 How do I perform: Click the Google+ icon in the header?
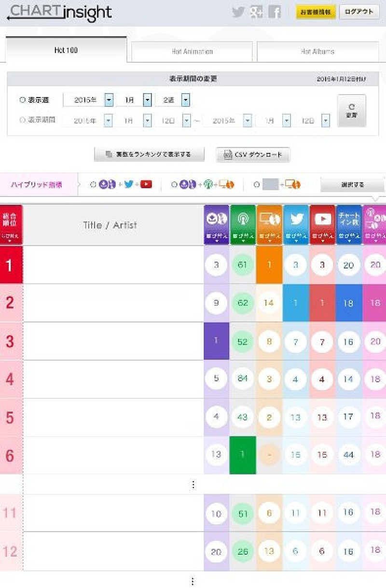coord(256,12)
